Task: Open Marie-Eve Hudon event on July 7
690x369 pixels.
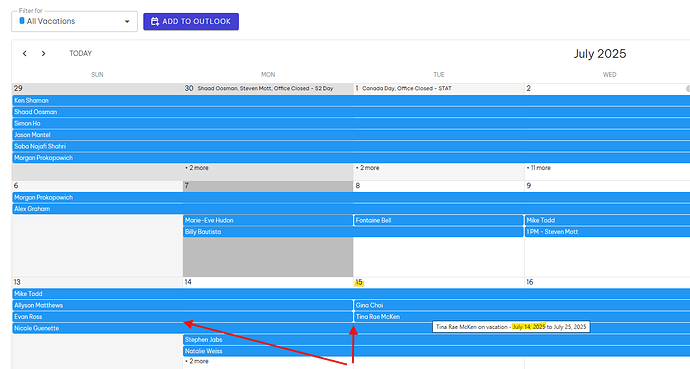Action: point(268,220)
